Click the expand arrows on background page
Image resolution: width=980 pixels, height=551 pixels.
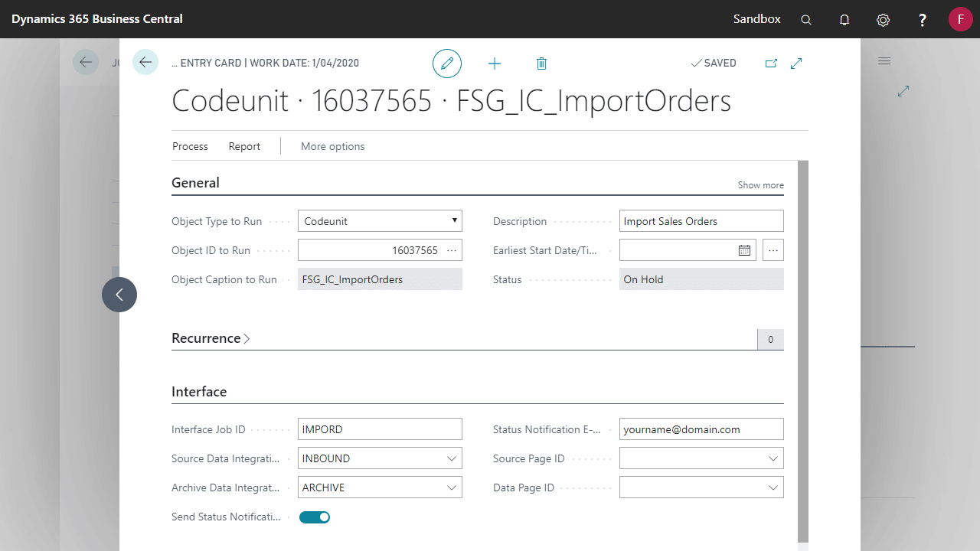point(903,91)
